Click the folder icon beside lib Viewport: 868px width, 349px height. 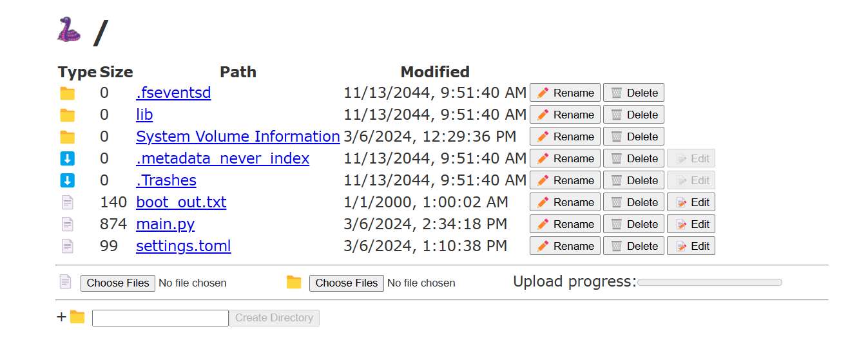tap(67, 115)
